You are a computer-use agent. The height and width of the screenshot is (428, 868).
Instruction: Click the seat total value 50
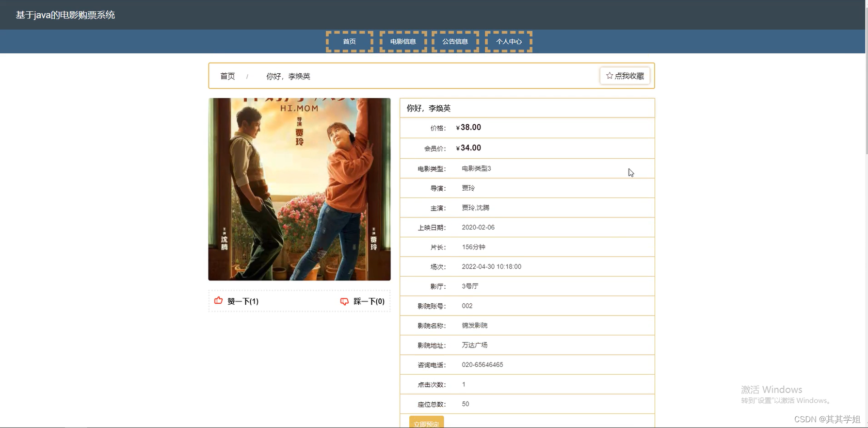466,404
